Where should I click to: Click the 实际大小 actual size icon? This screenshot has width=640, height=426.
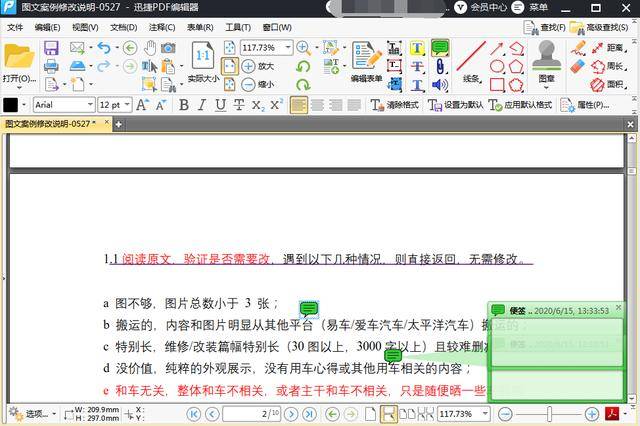pos(203,57)
